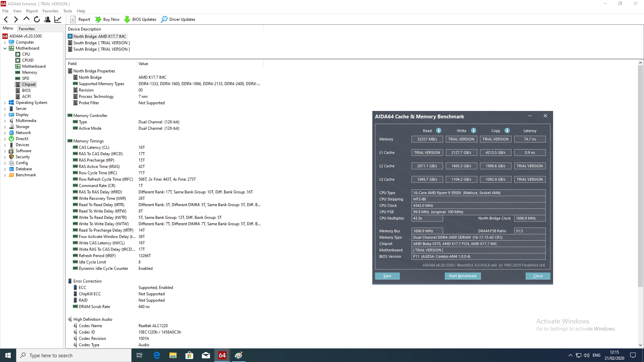Click the Forward navigation arrow
644x362 pixels.
[x=16, y=19]
